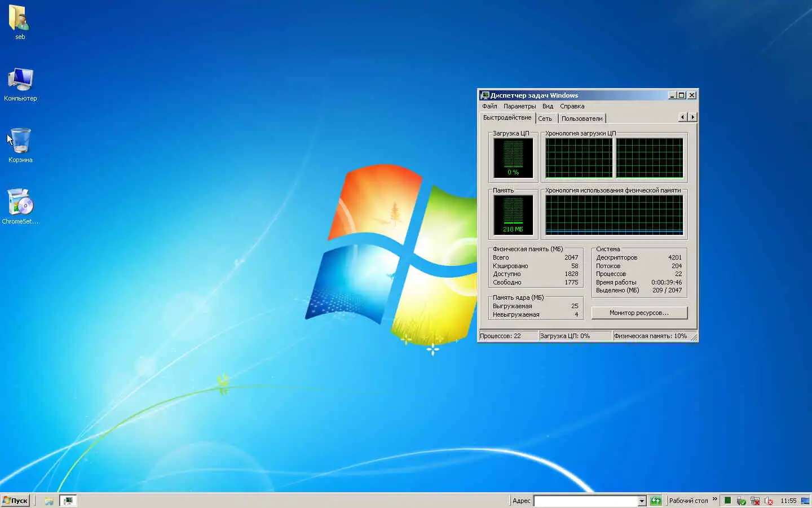This screenshot has width=812, height=508.
Task: Click the Свободно 1775 row
Action: coord(535,282)
